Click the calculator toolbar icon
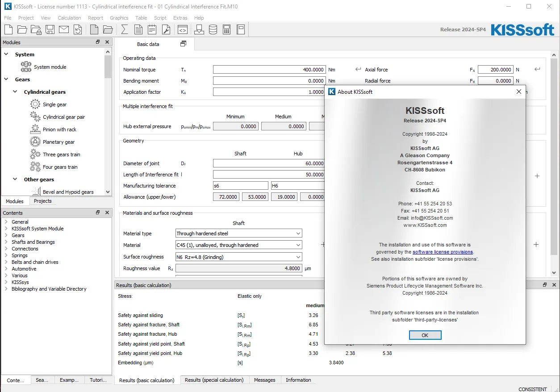 (227, 29)
